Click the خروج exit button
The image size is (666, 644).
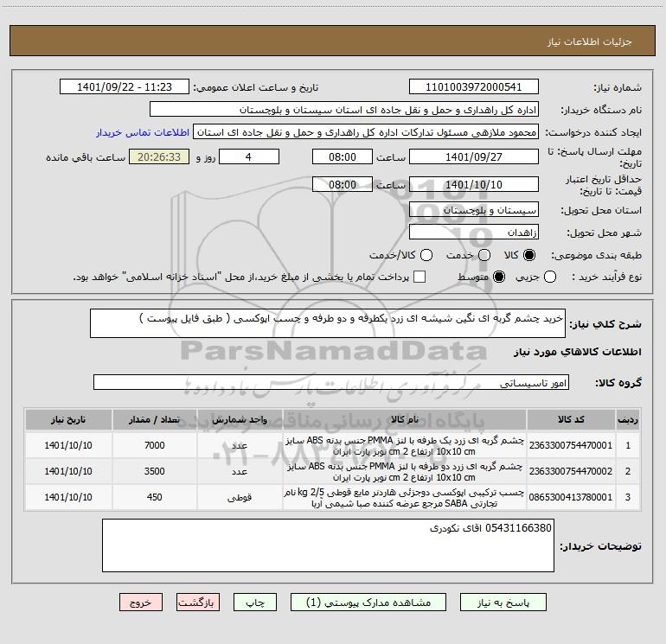[x=141, y=603]
